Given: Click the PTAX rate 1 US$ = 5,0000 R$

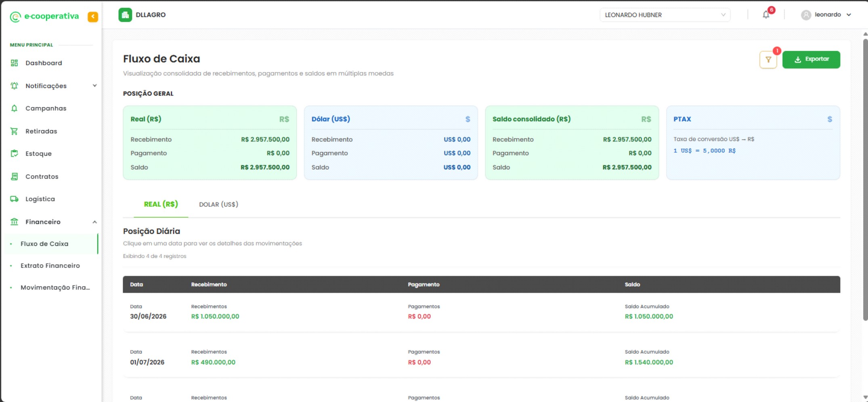Looking at the screenshot, I should tap(704, 151).
